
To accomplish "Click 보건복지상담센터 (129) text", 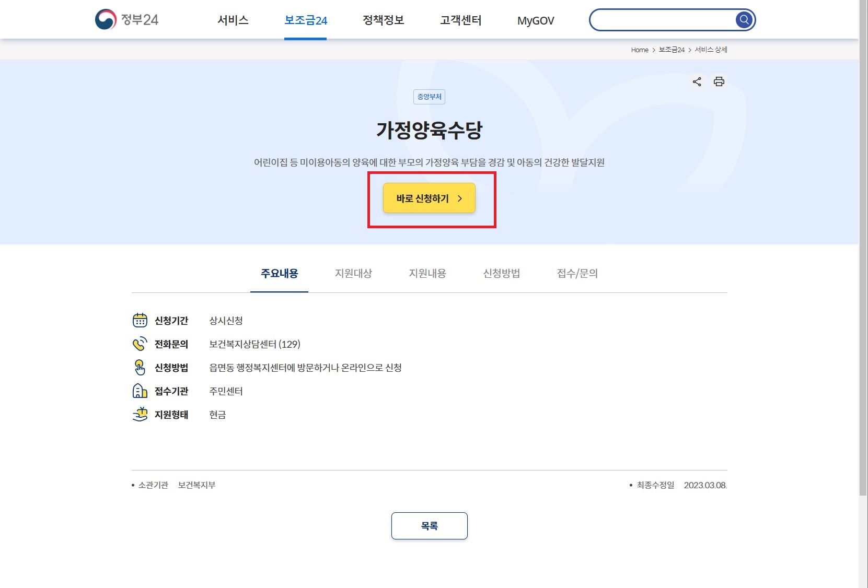I will pyautogui.click(x=254, y=344).
